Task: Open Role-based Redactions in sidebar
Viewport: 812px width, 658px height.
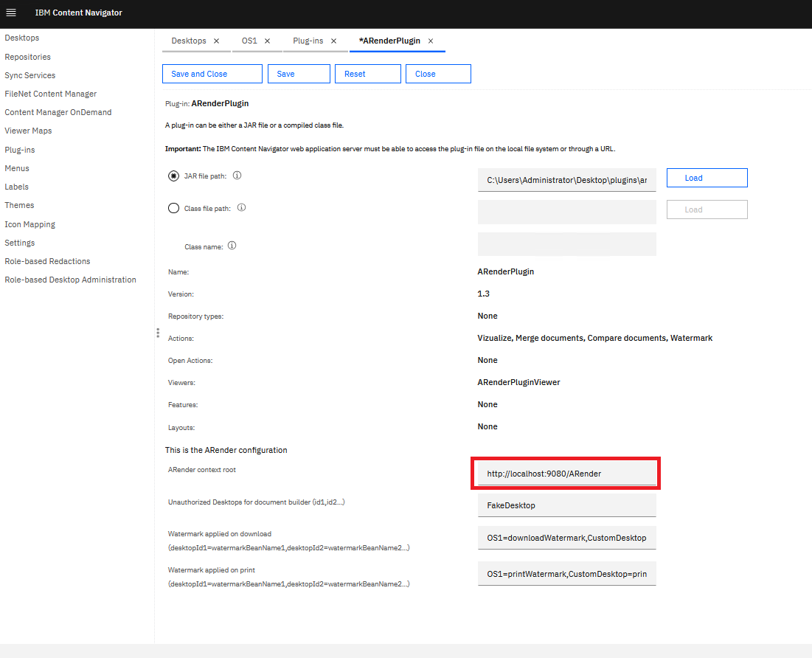Action: 47,261
